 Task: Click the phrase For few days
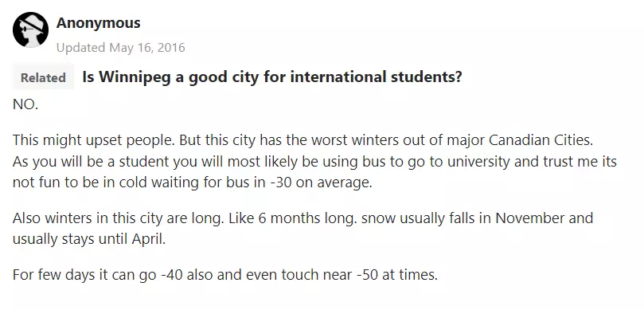(x=59, y=274)
